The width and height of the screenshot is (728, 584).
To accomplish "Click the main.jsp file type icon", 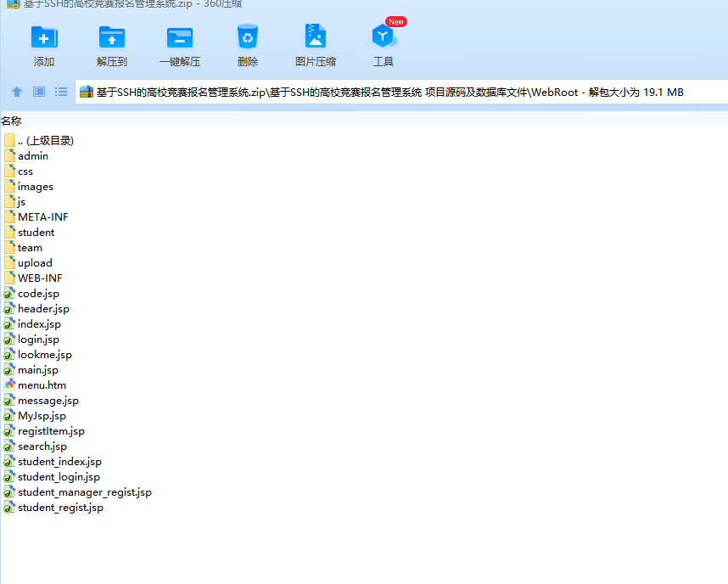I will click(9, 370).
